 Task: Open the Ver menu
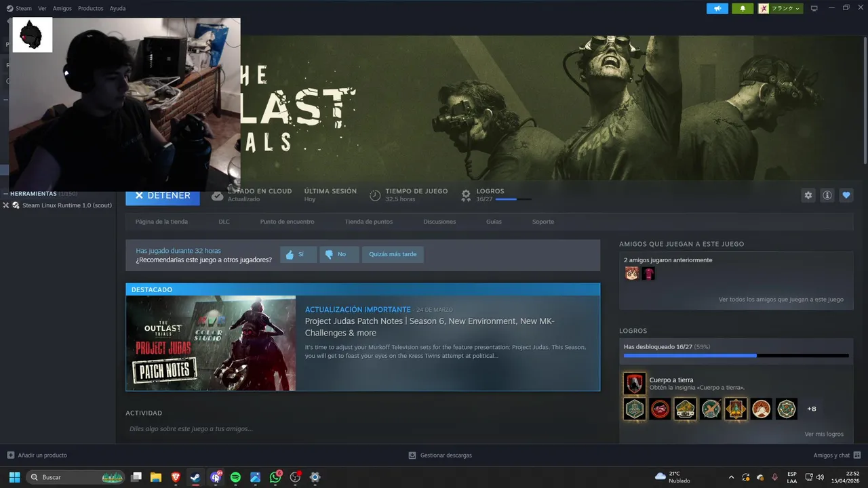[x=42, y=8]
